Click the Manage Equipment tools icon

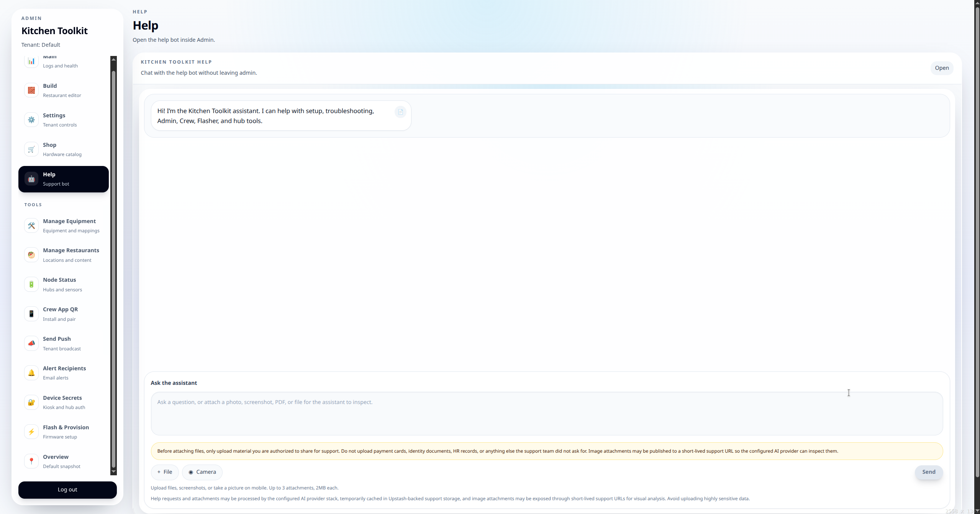coord(31,225)
